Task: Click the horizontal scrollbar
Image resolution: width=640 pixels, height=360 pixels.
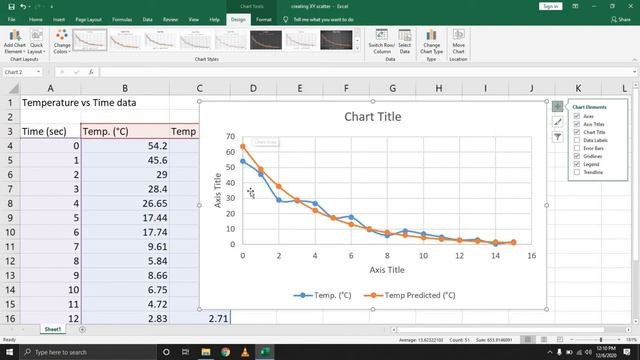Action: (500, 329)
